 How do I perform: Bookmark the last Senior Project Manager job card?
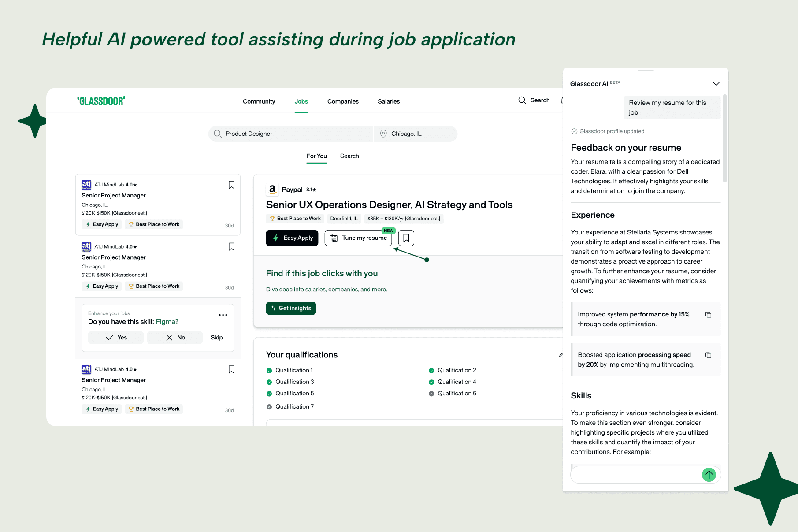coord(231,369)
